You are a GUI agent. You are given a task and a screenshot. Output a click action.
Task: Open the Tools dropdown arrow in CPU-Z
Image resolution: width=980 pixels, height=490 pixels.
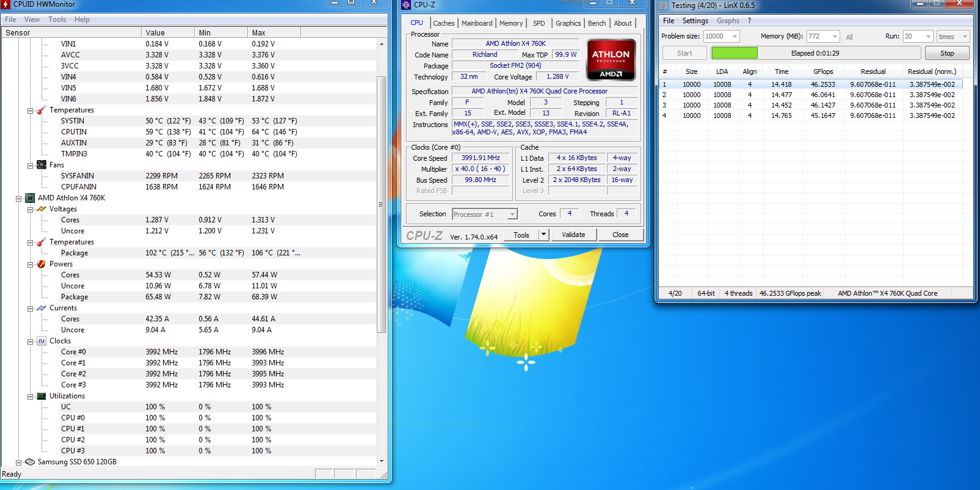tap(543, 235)
